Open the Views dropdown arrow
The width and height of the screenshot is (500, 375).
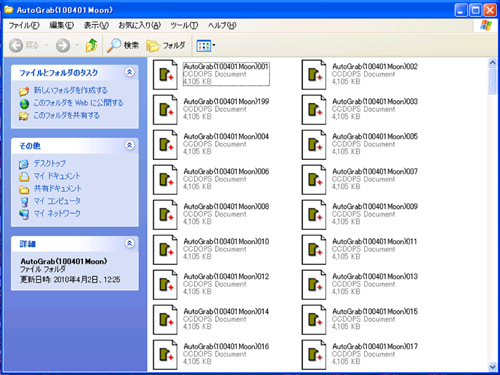(214, 45)
